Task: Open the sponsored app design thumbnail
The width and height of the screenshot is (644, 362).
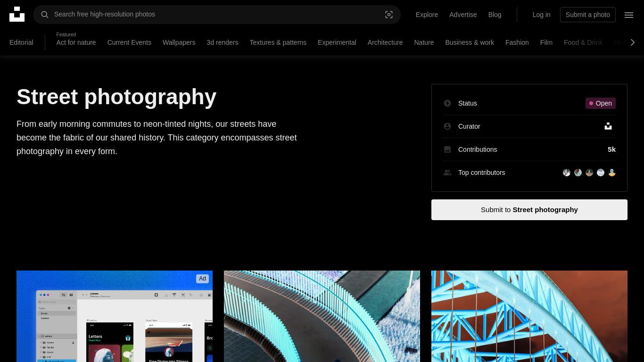Action: pyautogui.click(x=115, y=316)
